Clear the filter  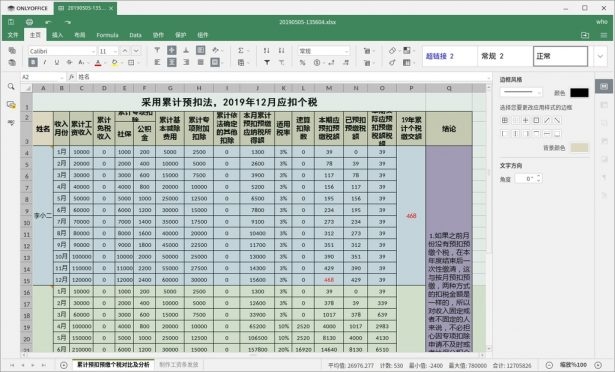(281, 62)
